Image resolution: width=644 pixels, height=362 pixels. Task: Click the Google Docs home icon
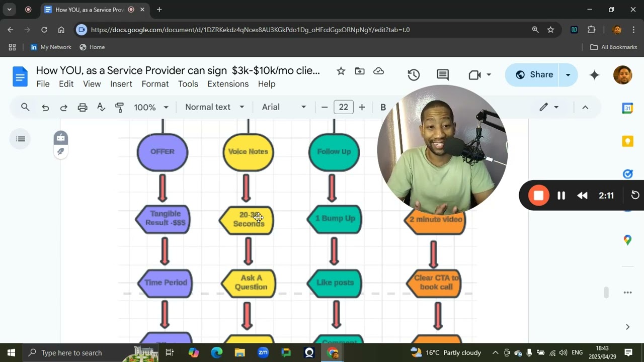coord(20,77)
